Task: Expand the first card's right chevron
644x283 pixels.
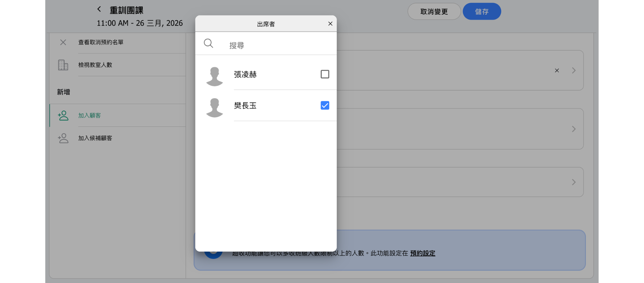Action: pyautogui.click(x=574, y=70)
